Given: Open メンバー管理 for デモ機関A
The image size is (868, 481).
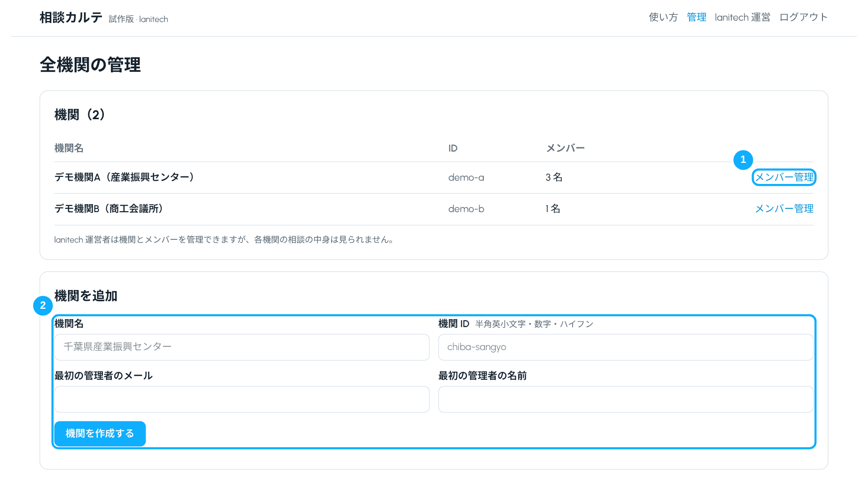Looking at the screenshot, I should (x=784, y=177).
